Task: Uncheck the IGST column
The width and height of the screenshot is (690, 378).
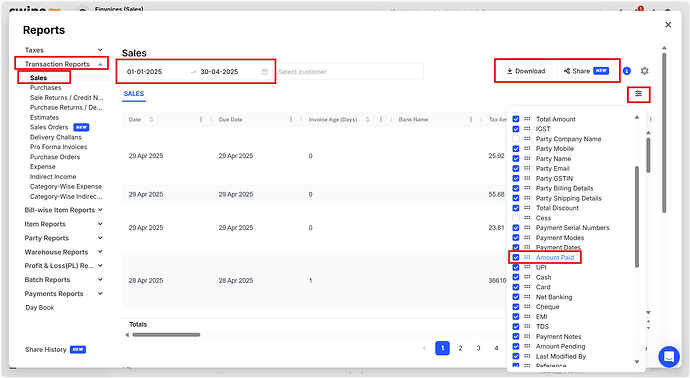Action: point(516,129)
